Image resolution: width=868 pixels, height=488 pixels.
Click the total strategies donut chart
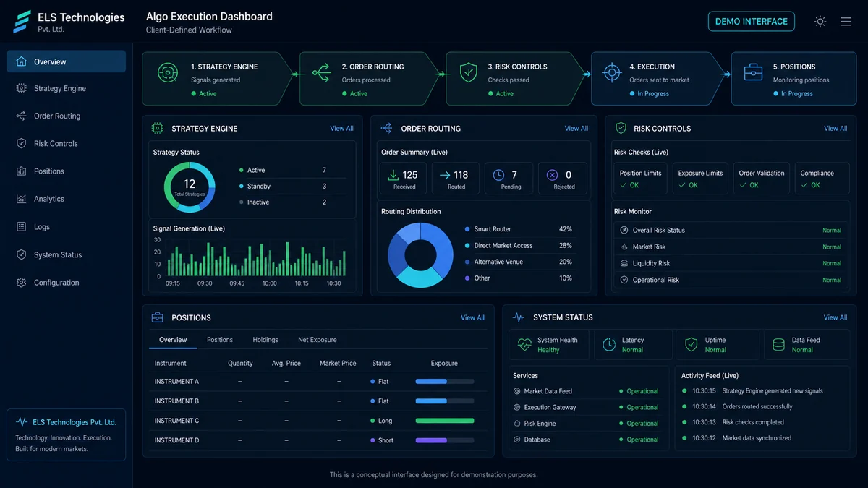(x=190, y=187)
